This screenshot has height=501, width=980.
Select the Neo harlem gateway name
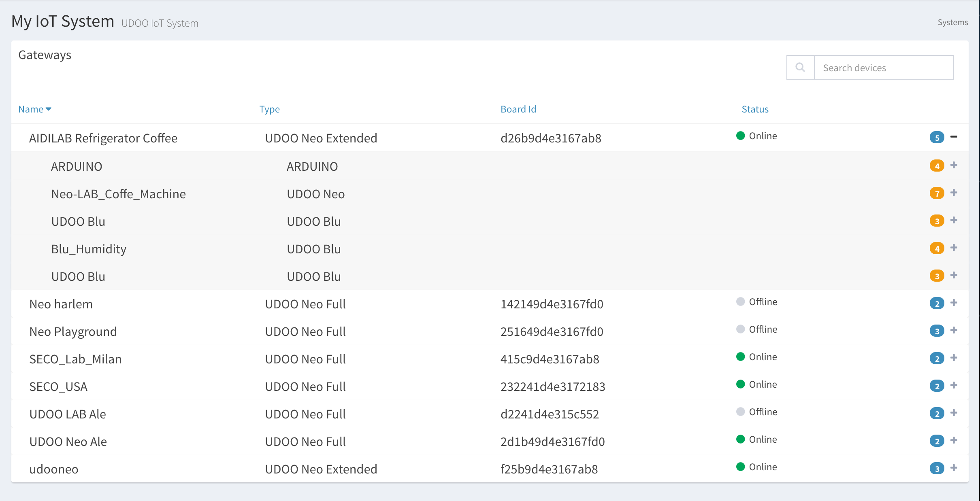coord(61,304)
